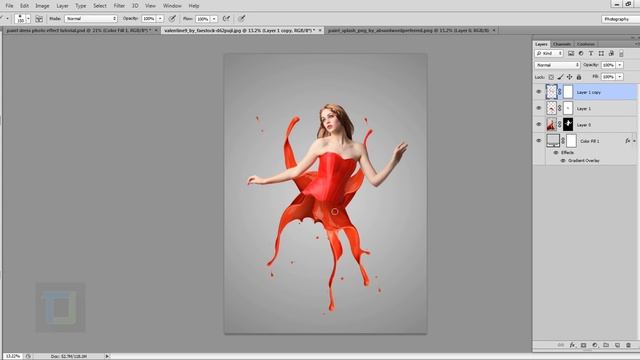Toggle Gradient Overlay visibility eye
Screen dimensions: 640x360
(563, 160)
